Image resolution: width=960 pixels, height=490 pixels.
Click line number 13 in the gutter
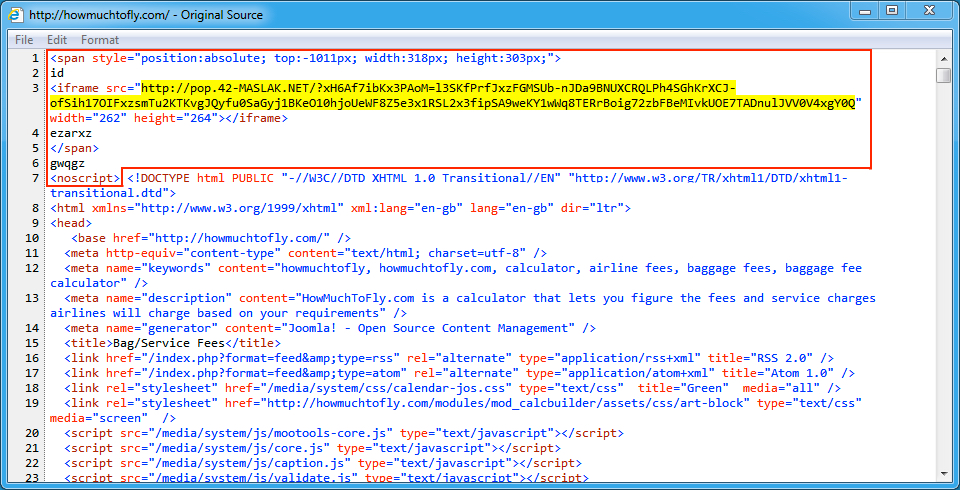coord(32,298)
